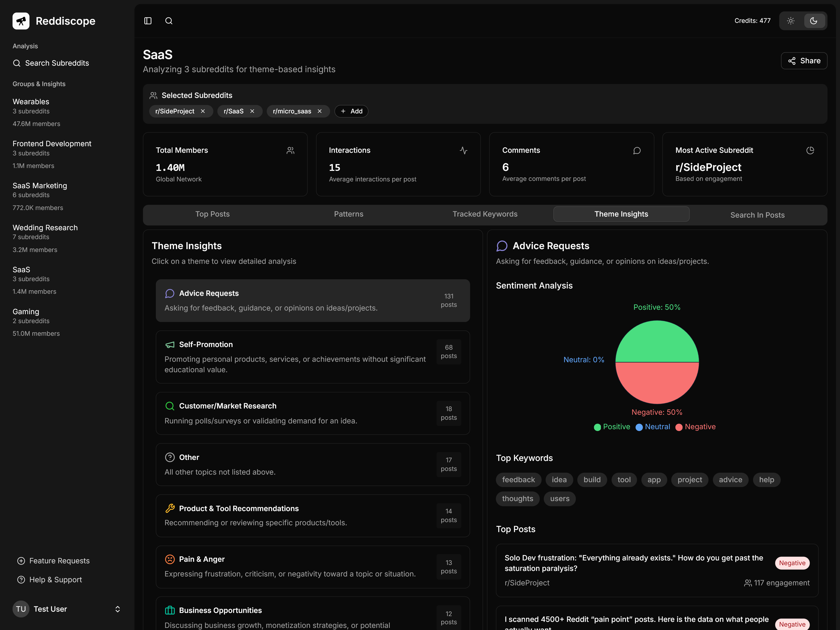Screen dimensions: 840x630
Task: Expand the Self-Promotion theme card
Action: tap(313, 356)
